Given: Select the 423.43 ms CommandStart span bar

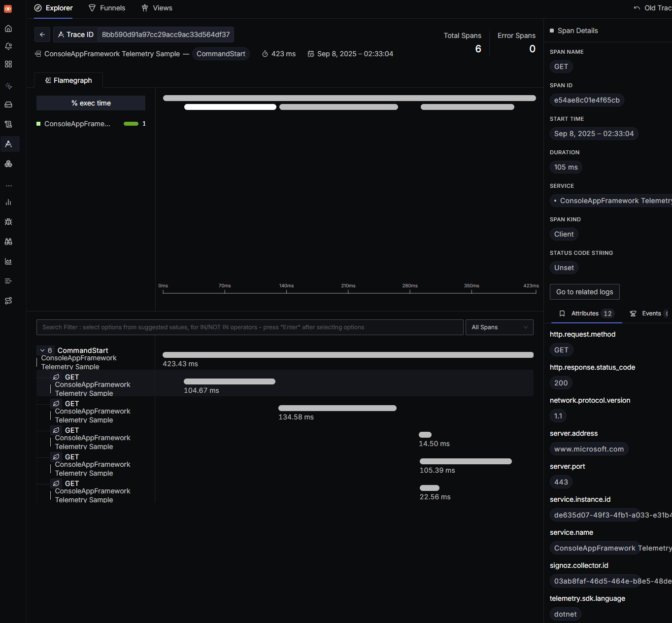Looking at the screenshot, I should [348, 355].
